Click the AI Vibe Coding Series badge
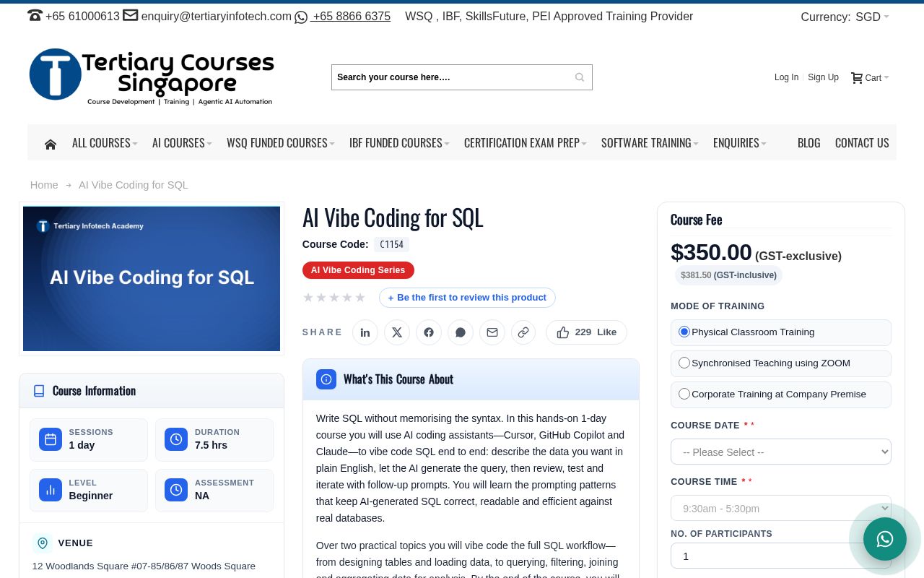This screenshot has height=578, width=924. click(x=358, y=270)
